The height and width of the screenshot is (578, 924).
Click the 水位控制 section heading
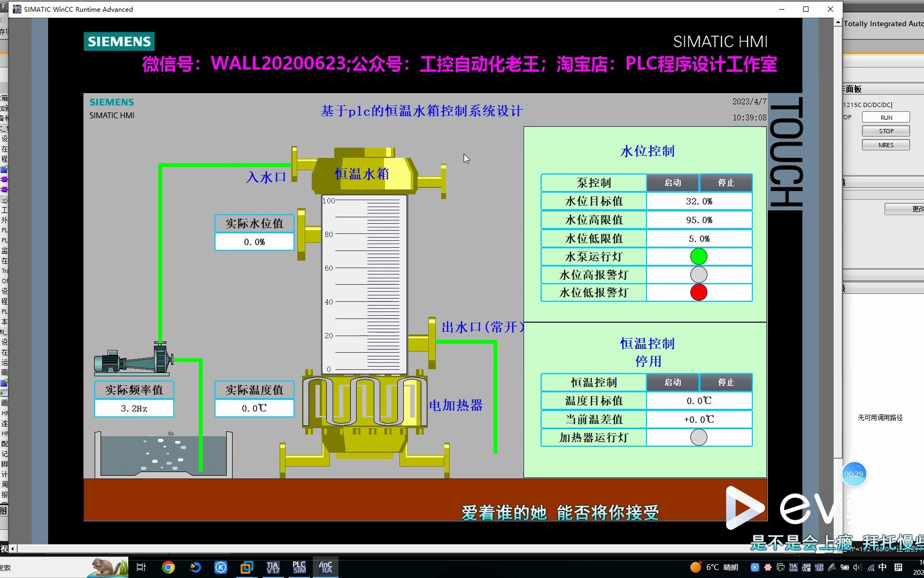(x=647, y=151)
